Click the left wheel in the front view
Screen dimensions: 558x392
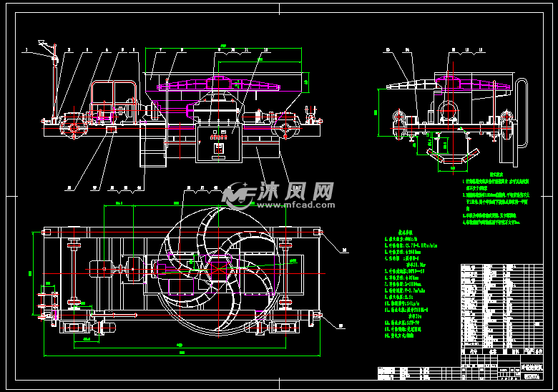point(72,129)
